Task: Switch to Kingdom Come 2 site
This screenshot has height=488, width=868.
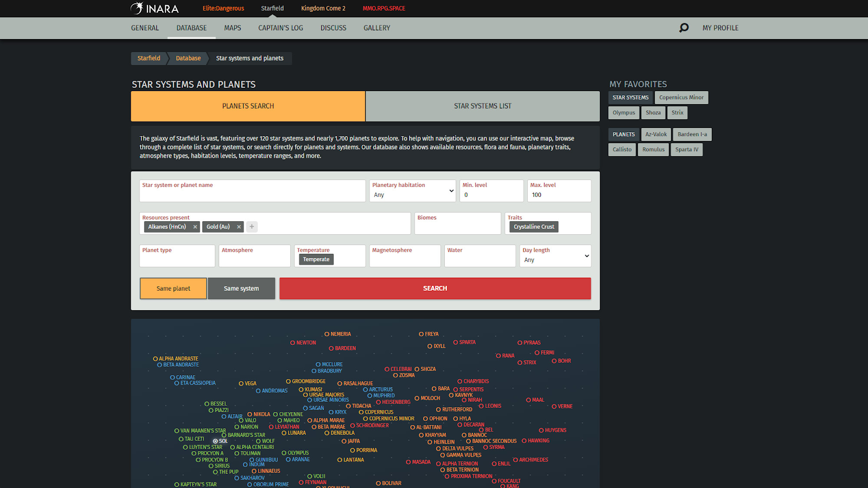Action: tap(323, 9)
